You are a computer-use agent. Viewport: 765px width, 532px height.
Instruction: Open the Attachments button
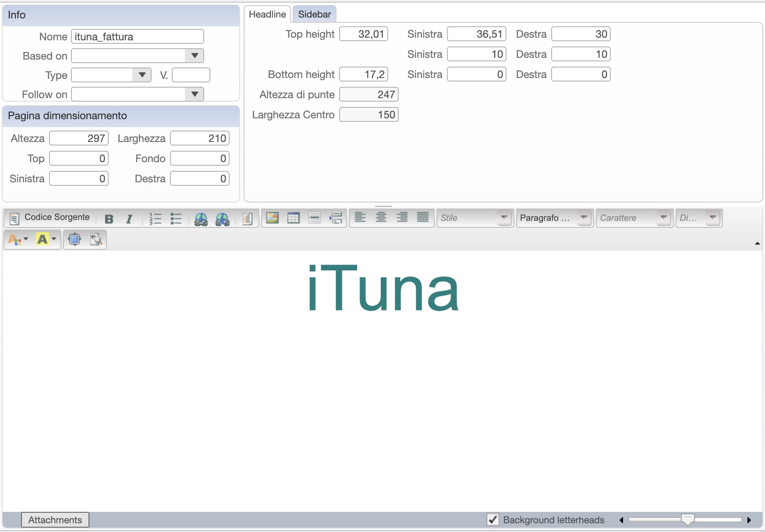pyautogui.click(x=55, y=520)
